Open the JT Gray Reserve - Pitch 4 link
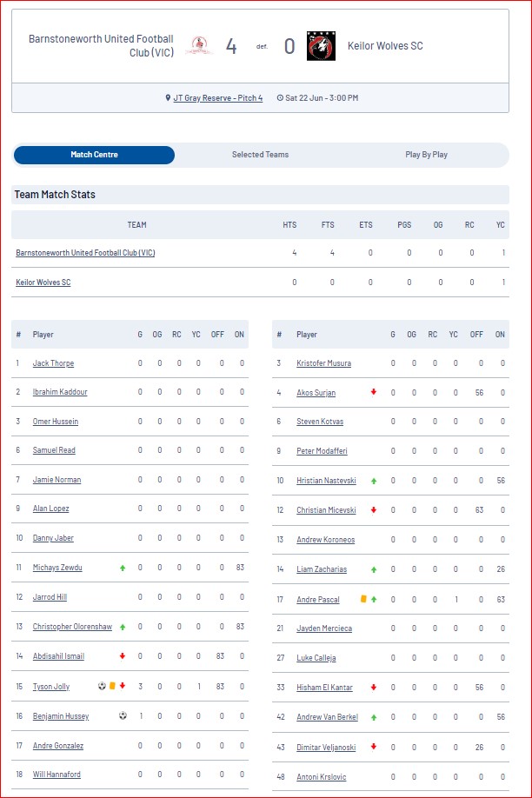The image size is (532, 798). 218,97
